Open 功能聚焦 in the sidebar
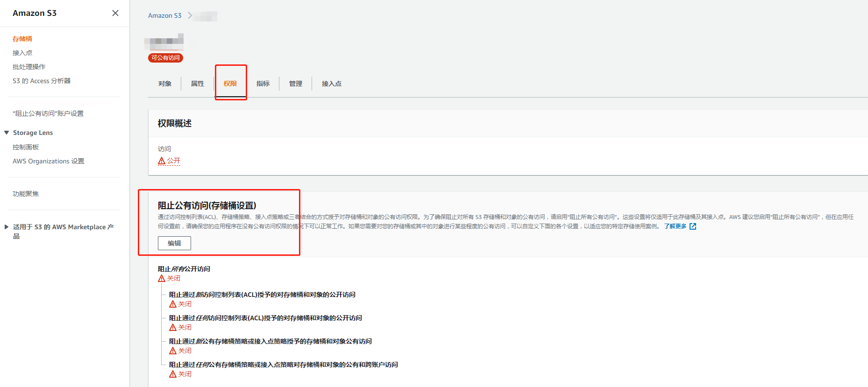 click(x=26, y=194)
